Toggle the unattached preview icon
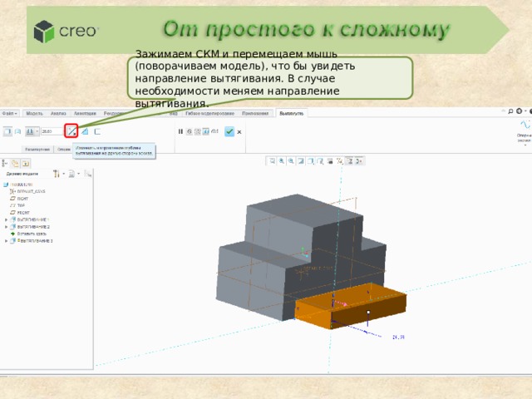532x399 pixels. (x=198, y=131)
